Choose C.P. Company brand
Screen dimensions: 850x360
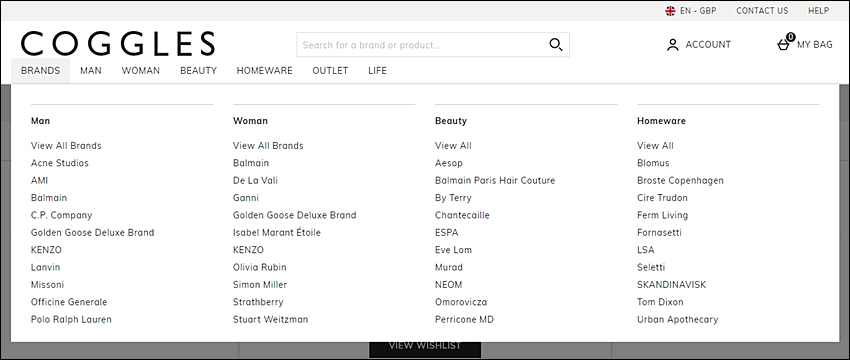62,215
